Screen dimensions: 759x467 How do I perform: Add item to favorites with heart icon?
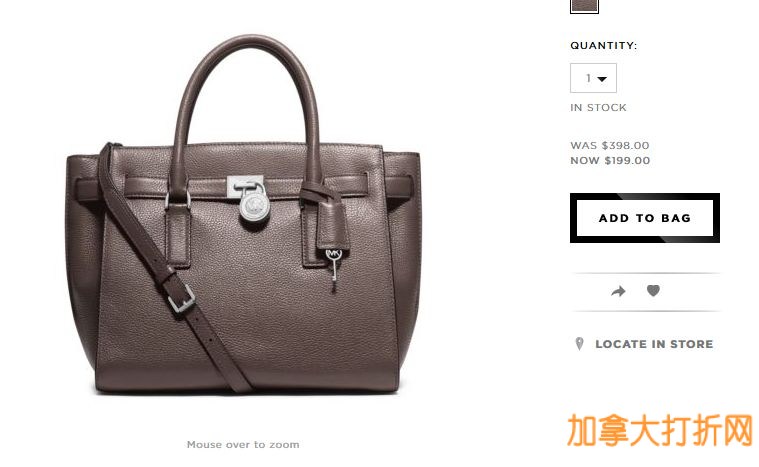coord(653,290)
